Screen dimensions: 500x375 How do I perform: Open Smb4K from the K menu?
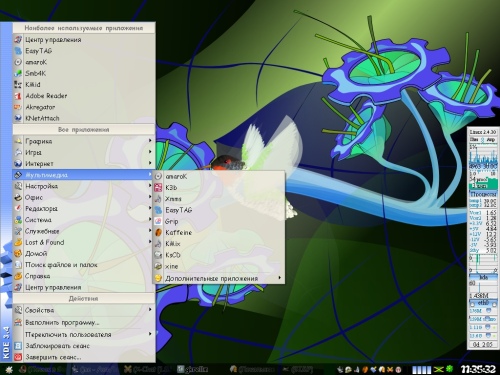(84, 74)
